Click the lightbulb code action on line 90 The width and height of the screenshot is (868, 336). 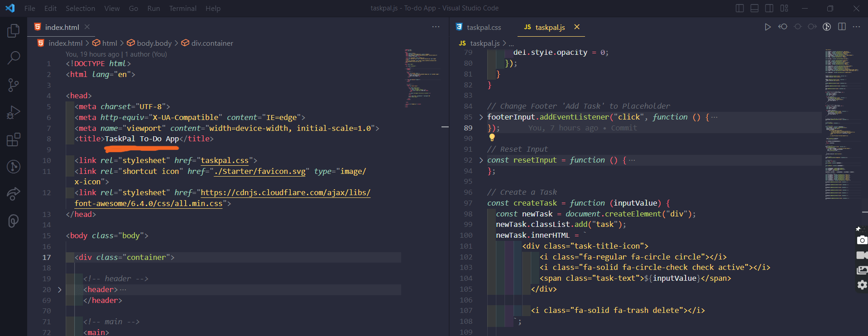click(492, 138)
